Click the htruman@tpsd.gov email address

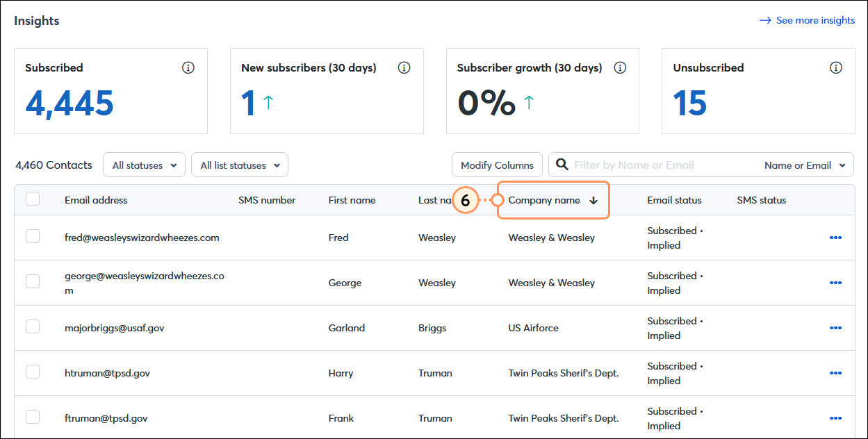coord(107,373)
